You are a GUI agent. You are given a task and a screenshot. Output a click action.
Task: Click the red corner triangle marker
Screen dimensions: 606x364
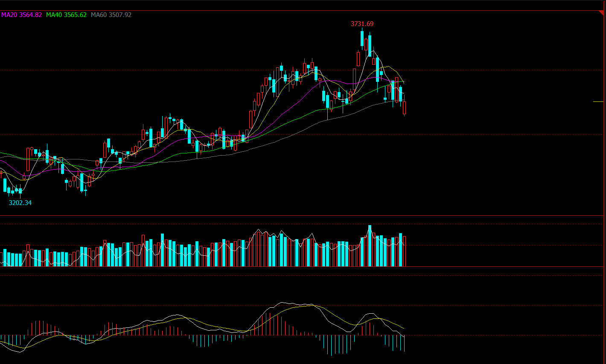tap(601, 13)
